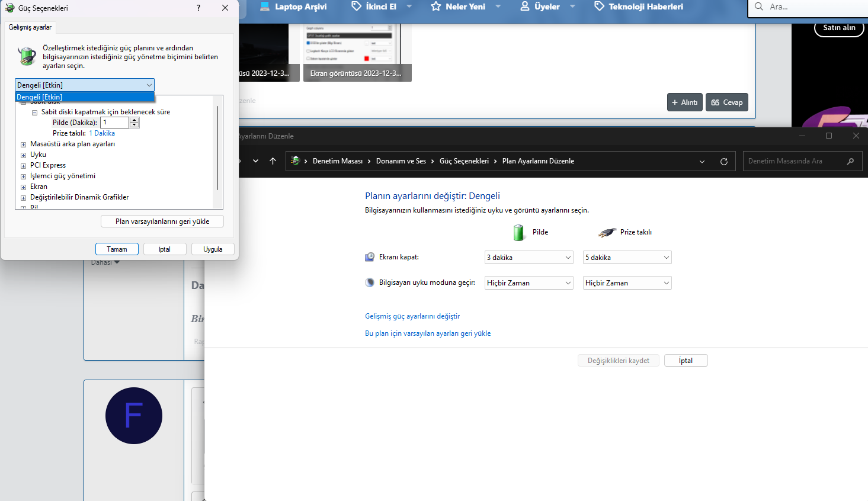Click the refresh icon in the address bar
This screenshot has height=501, width=868.
coord(723,161)
